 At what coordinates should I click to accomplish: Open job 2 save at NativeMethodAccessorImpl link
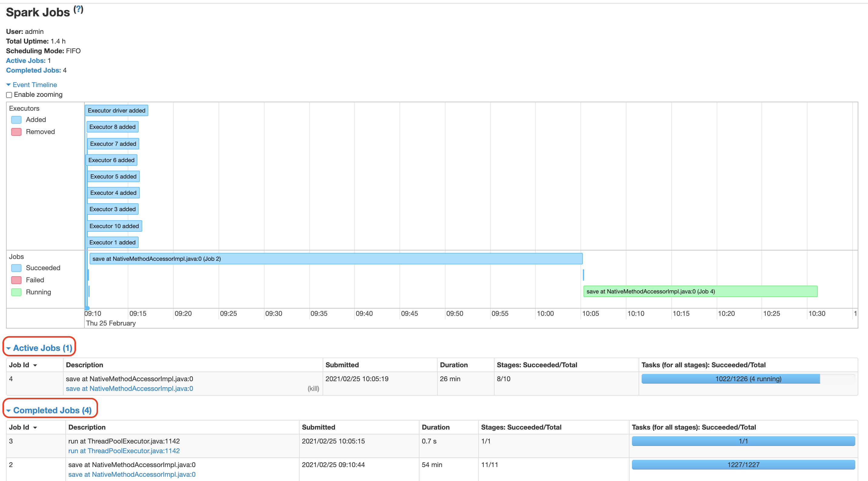pyautogui.click(x=132, y=474)
